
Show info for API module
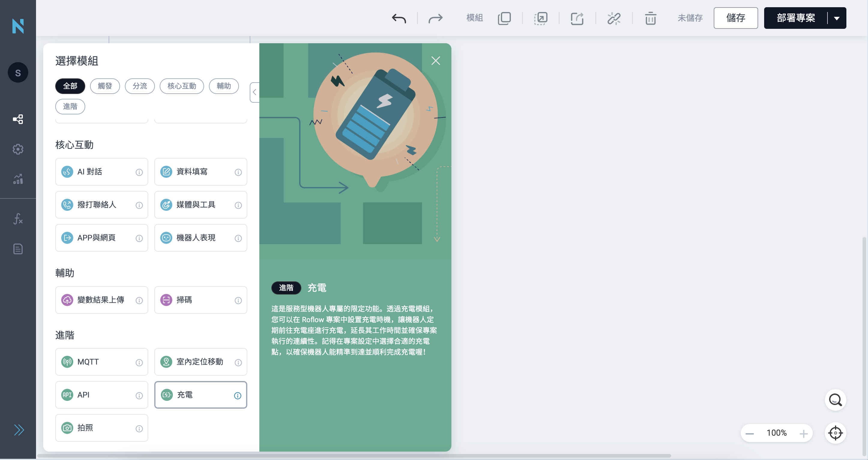[139, 396]
